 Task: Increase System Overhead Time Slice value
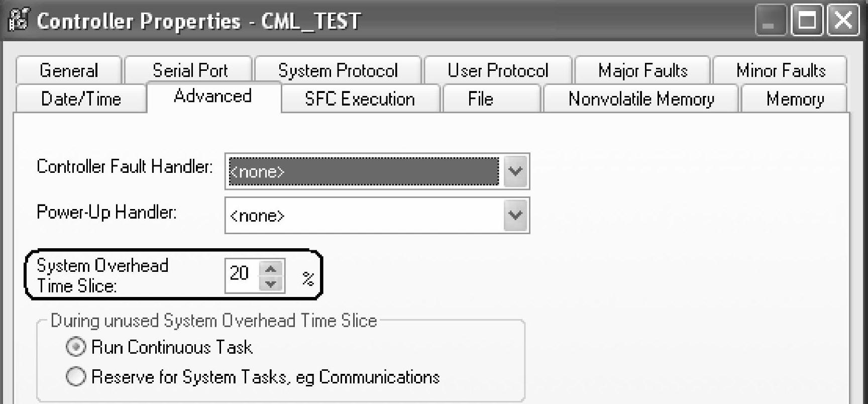[271, 269]
